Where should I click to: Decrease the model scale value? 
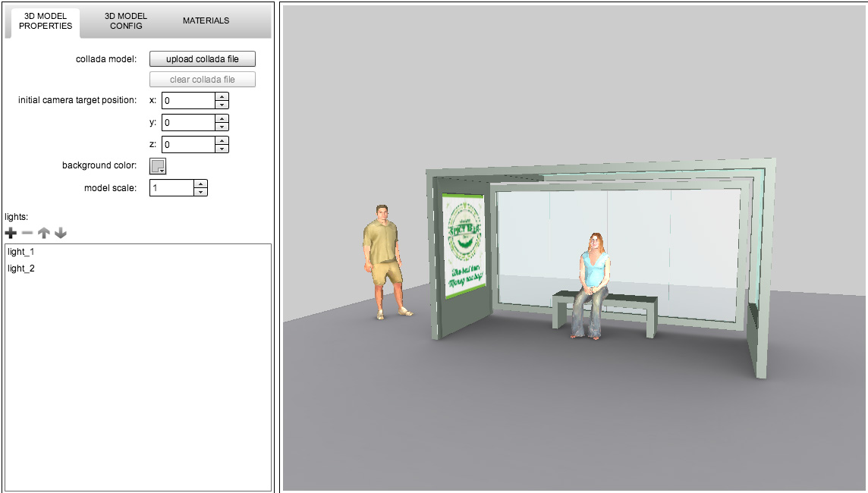[200, 193]
